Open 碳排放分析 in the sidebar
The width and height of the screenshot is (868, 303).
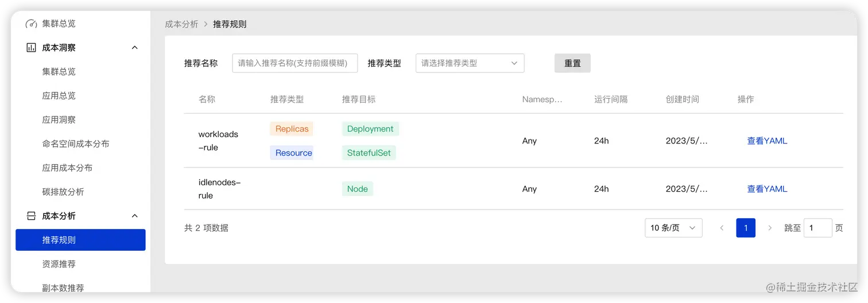pyautogui.click(x=63, y=192)
